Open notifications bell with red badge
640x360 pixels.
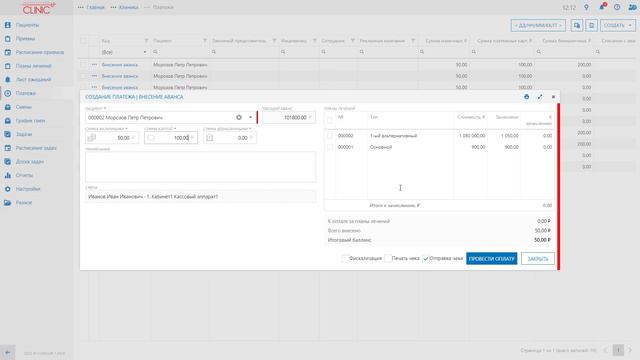point(602,7)
